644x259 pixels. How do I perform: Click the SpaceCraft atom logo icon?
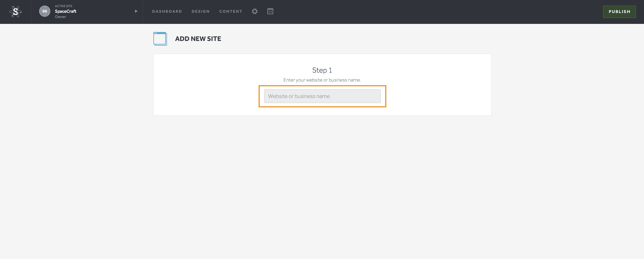(16, 12)
